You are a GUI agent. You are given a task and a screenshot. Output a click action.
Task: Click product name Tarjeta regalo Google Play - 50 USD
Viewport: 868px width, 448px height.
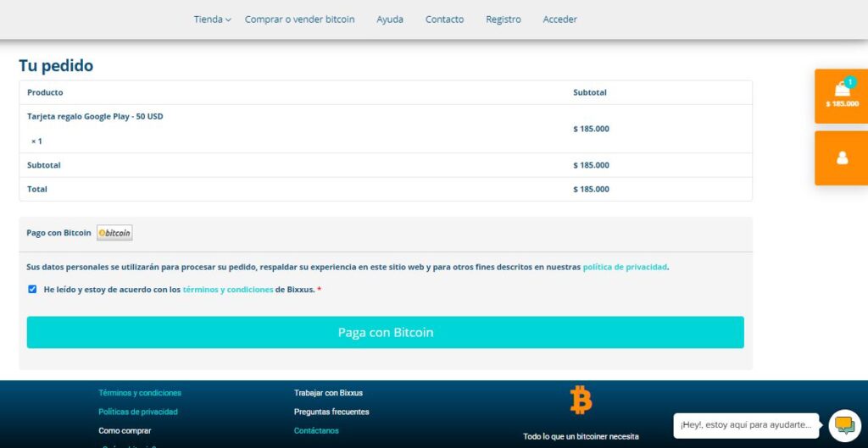coord(95,117)
